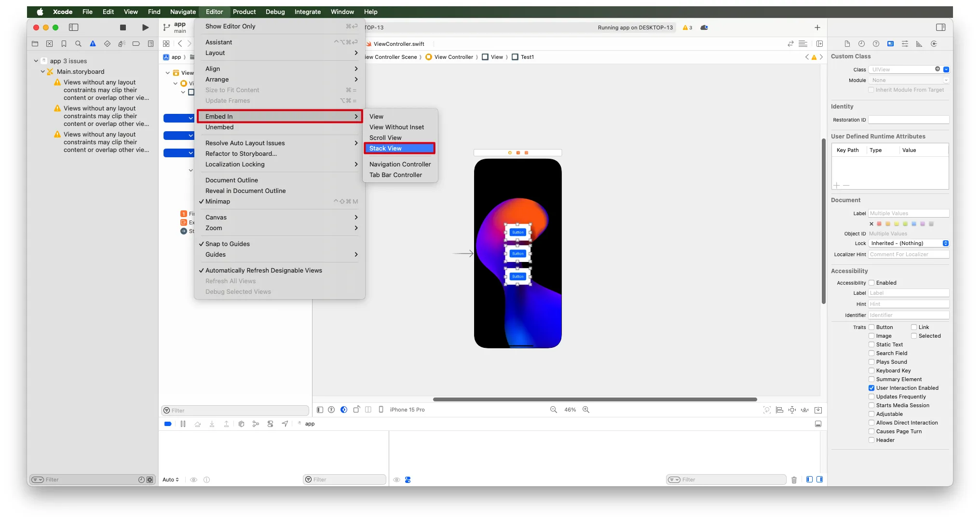The image size is (980, 522).
Task: Open the Issue navigator warning icon
Action: click(93, 44)
